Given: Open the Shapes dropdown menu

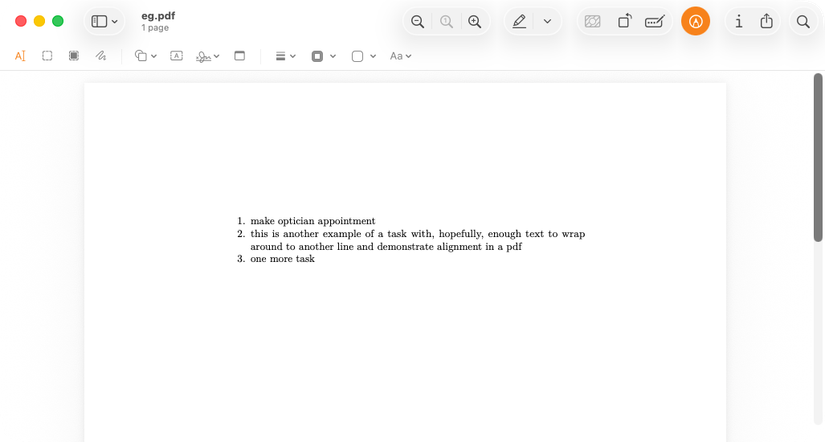Looking at the screenshot, I should (x=145, y=56).
